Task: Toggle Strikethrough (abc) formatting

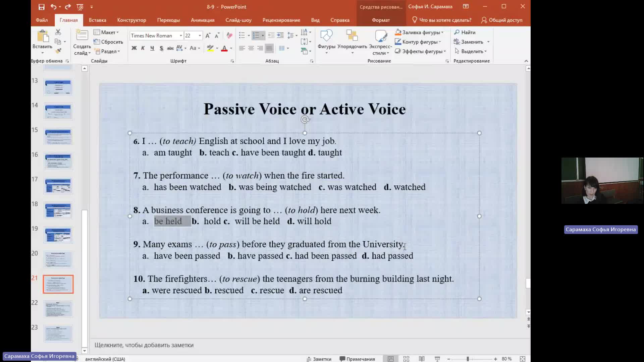Action: (170, 48)
